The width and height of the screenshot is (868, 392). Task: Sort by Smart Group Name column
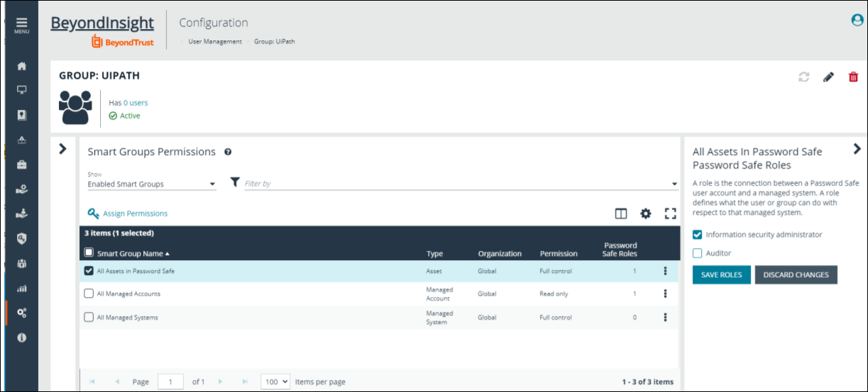click(x=133, y=253)
